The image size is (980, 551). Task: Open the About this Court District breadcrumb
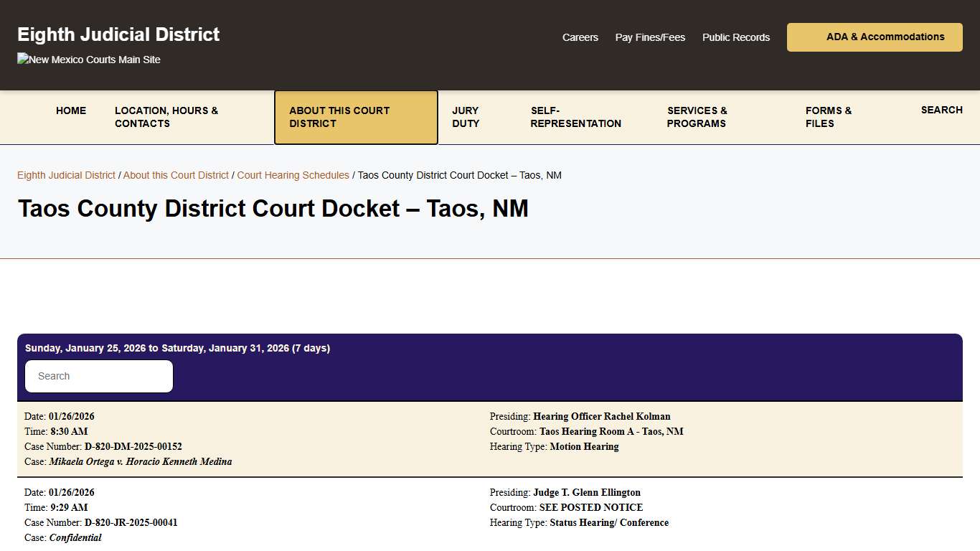pyautogui.click(x=176, y=175)
